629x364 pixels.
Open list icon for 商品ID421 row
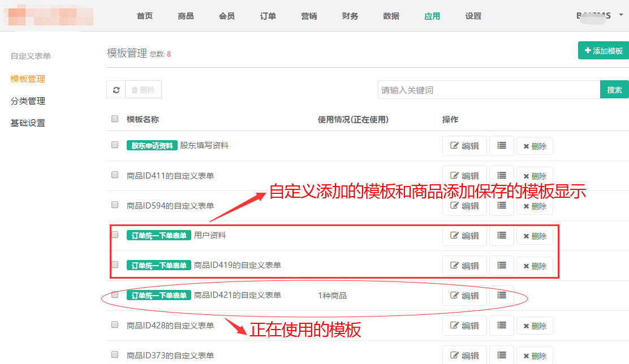[501, 295]
